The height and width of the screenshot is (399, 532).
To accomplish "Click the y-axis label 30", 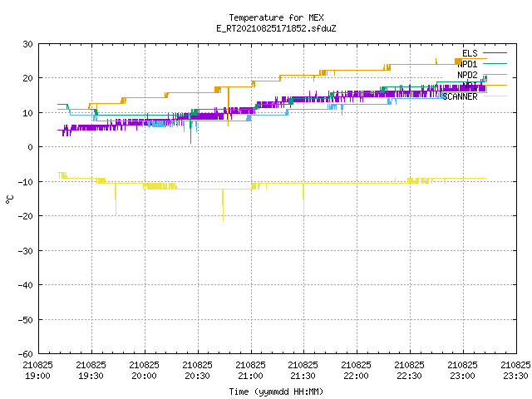I will pyautogui.click(x=27, y=44).
